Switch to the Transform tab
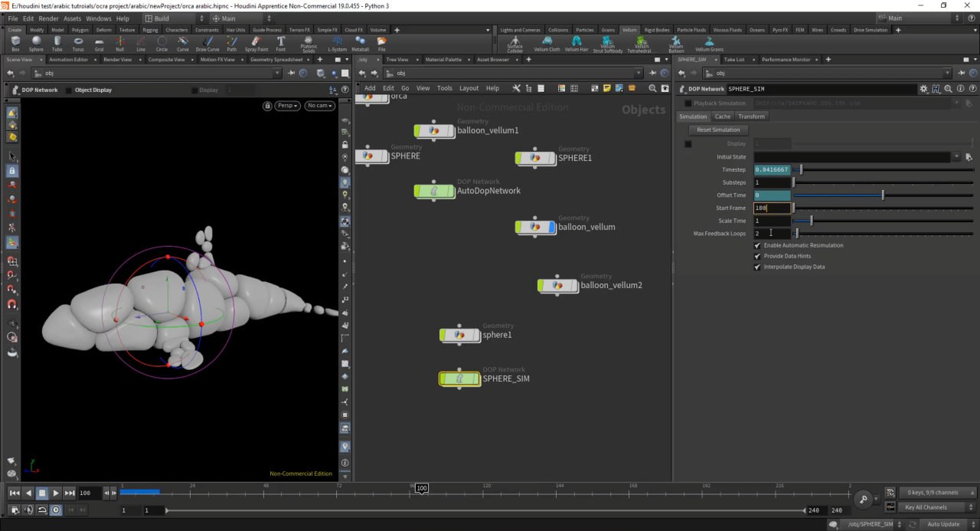This screenshot has width=980, height=531. coord(752,116)
